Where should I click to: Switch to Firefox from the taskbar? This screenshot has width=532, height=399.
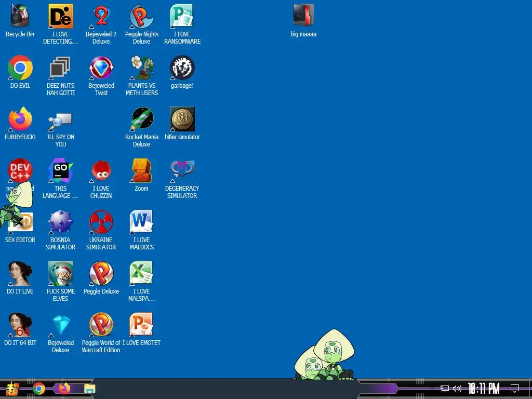coord(64,389)
